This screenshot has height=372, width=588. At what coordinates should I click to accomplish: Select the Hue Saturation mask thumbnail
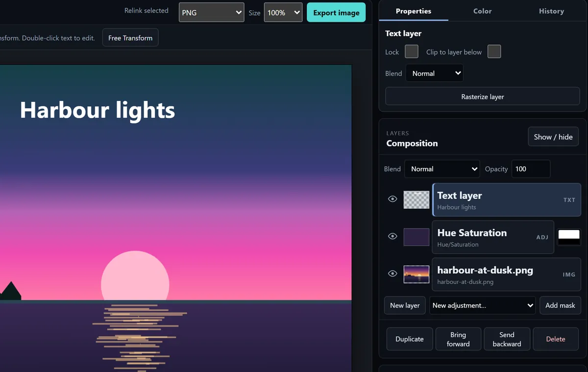(569, 237)
